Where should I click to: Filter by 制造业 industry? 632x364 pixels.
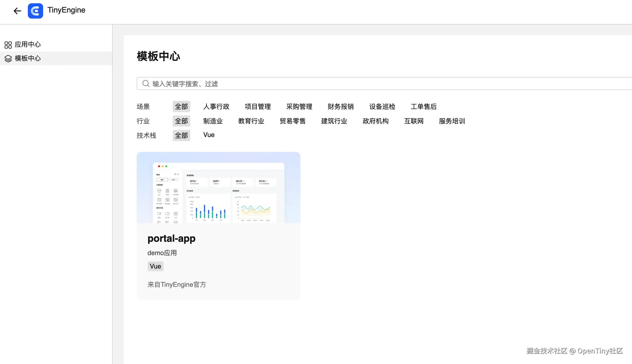point(213,121)
